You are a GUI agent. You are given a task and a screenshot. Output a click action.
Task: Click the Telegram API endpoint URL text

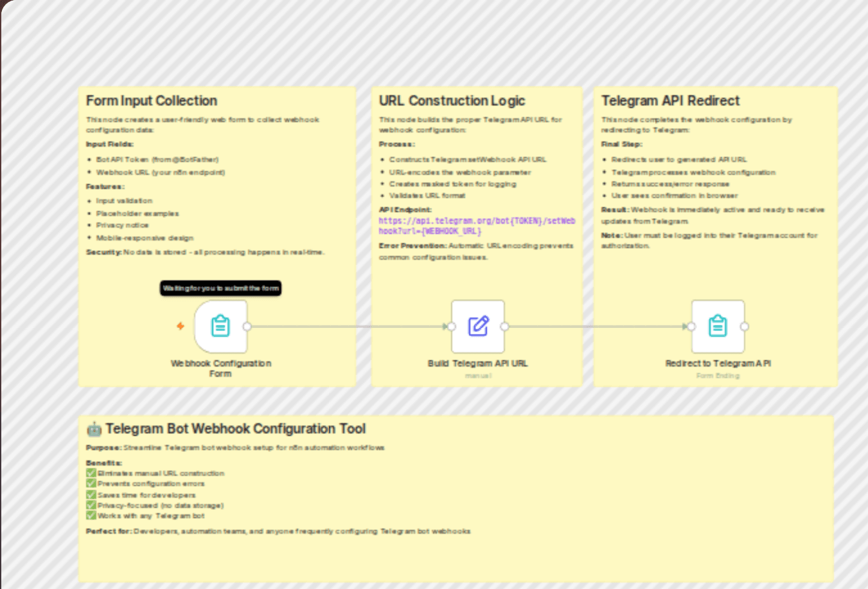click(x=477, y=226)
